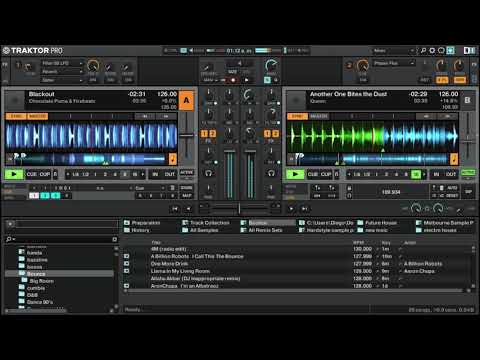Click the Deck B letter badge
This screenshot has height=360, width=480.
point(467,100)
